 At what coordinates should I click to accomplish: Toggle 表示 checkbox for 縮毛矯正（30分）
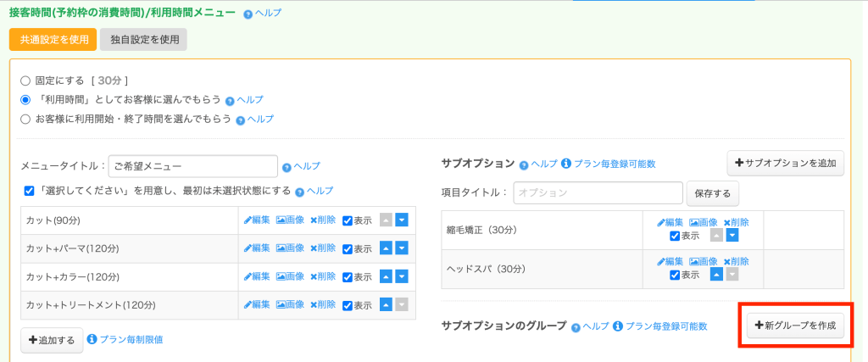pos(675,236)
